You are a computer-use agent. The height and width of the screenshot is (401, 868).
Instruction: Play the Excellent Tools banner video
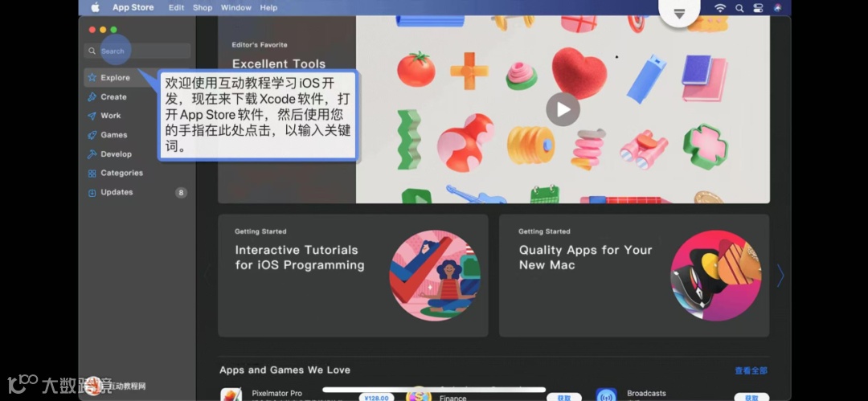[x=563, y=109]
